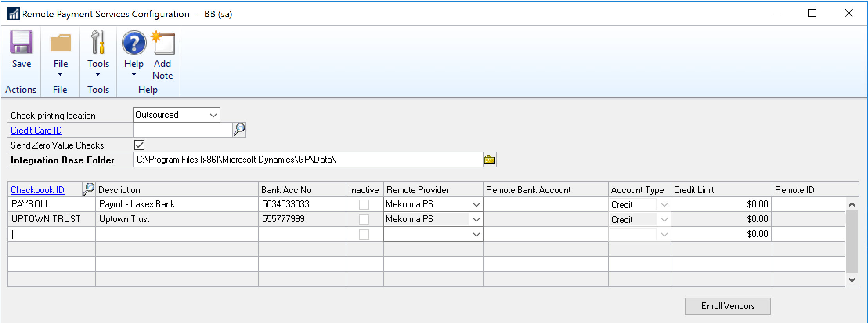The image size is (868, 323).
Task: Uncheck Send Zero Value Checks
Action: click(139, 145)
